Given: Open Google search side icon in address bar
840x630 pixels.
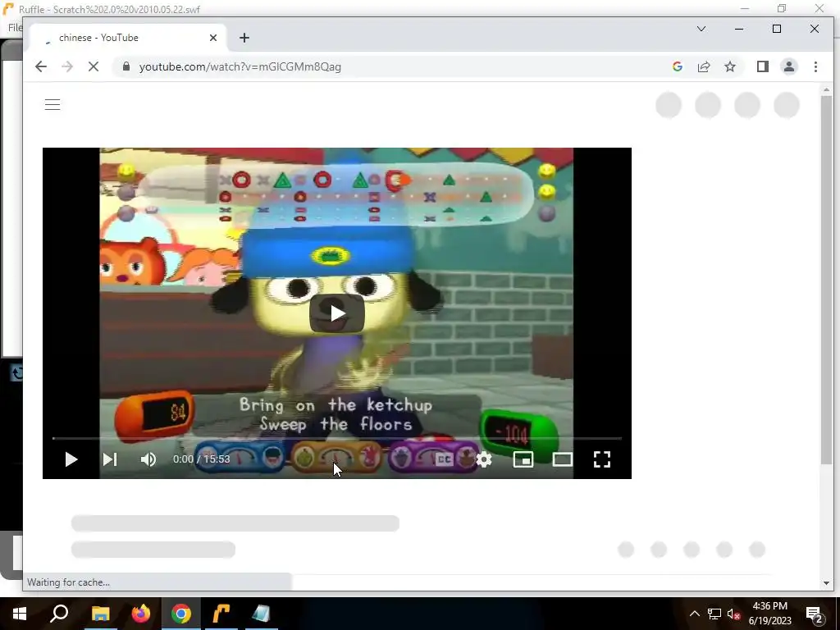Looking at the screenshot, I should (677, 66).
